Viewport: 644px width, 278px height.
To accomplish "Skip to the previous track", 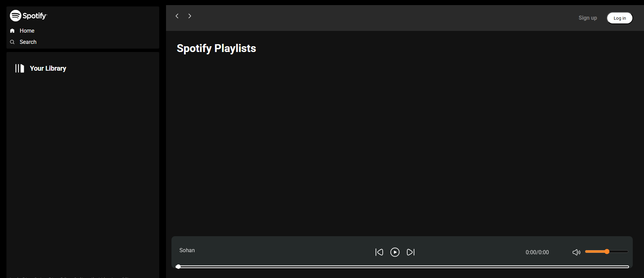I will [379, 252].
